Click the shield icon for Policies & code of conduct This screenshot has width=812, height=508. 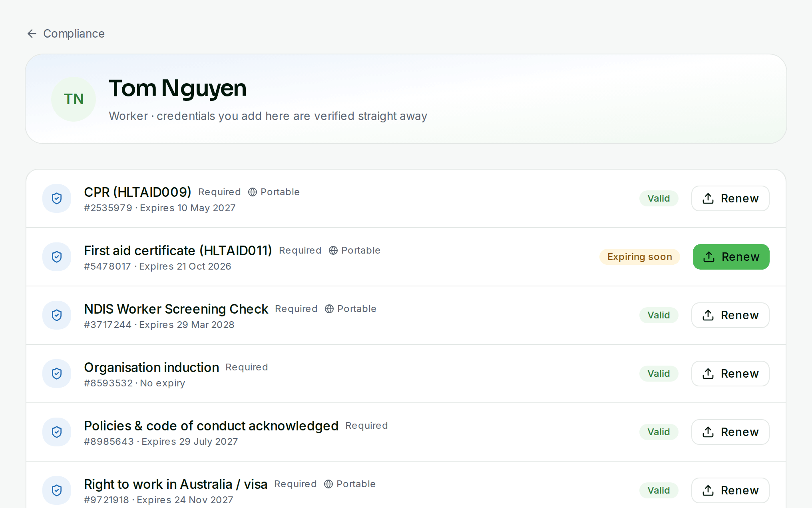(57, 432)
